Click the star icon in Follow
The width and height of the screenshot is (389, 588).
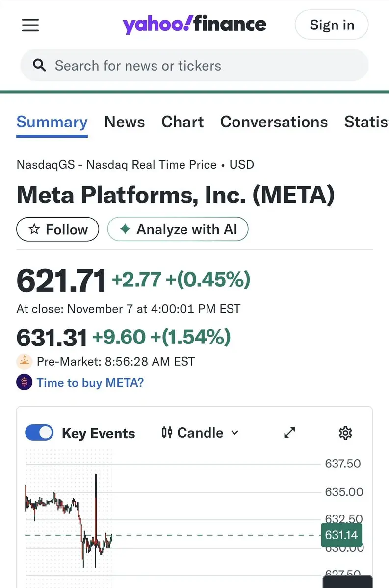[x=34, y=229]
